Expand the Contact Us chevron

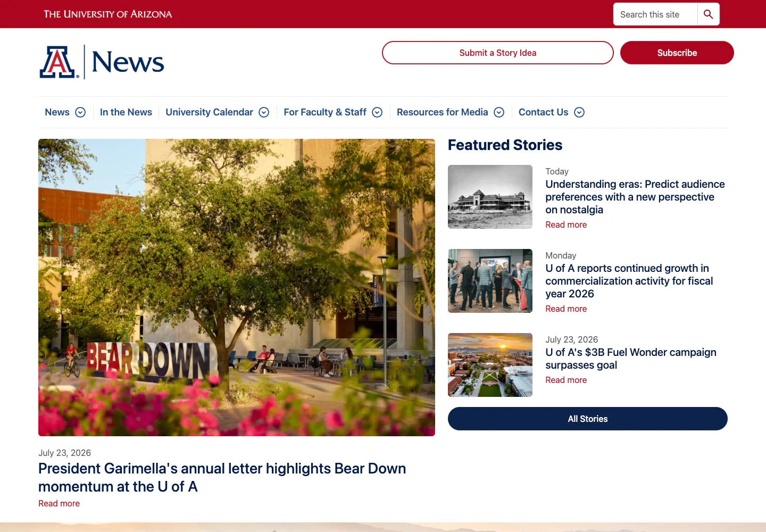[x=579, y=112]
